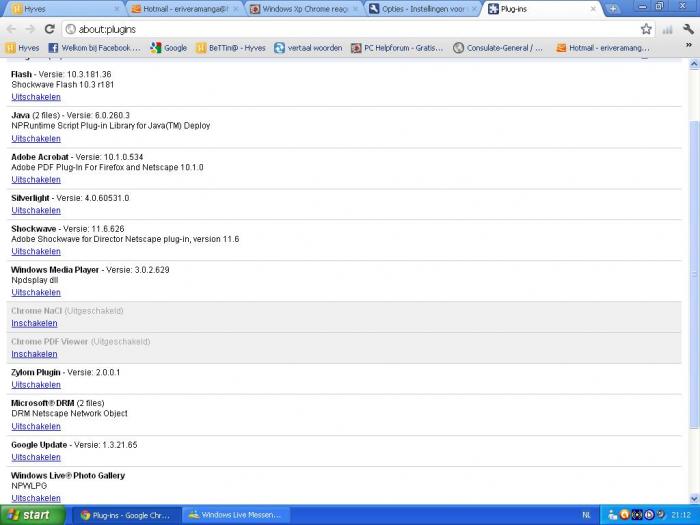The width and height of the screenshot is (700, 525).
Task: Disable Java via Uitschakelen link
Action: click(x=36, y=138)
